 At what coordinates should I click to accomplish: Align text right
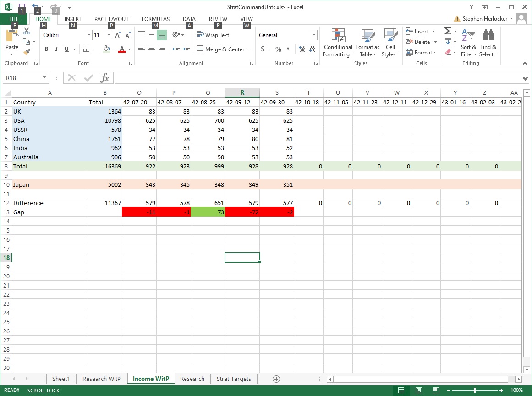point(162,49)
